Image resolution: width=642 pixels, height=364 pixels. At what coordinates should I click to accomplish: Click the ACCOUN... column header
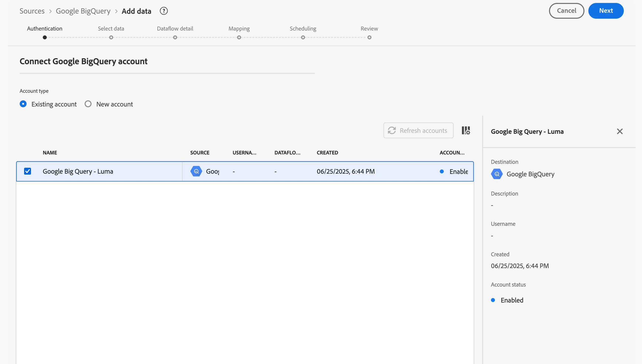tap(452, 153)
